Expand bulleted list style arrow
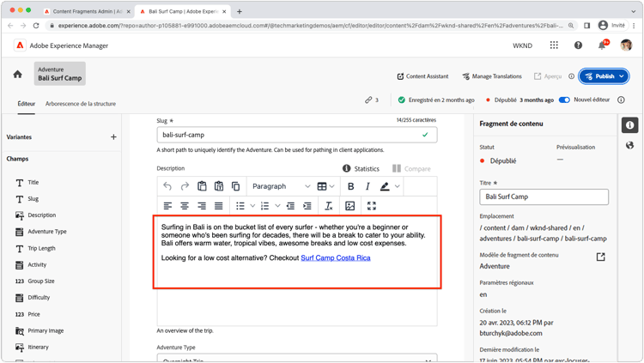This screenshot has width=644, height=363. 252,206
